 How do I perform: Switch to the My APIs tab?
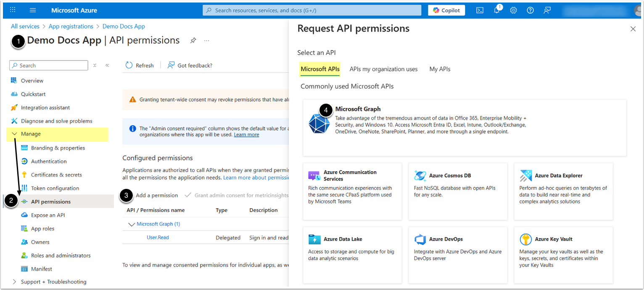click(440, 69)
